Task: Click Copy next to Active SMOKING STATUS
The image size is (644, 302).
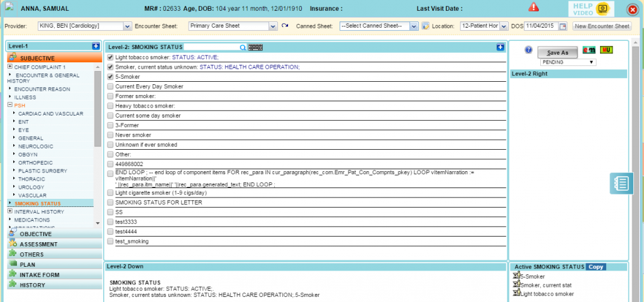Action: pyautogui.click(x=596, y=267)
